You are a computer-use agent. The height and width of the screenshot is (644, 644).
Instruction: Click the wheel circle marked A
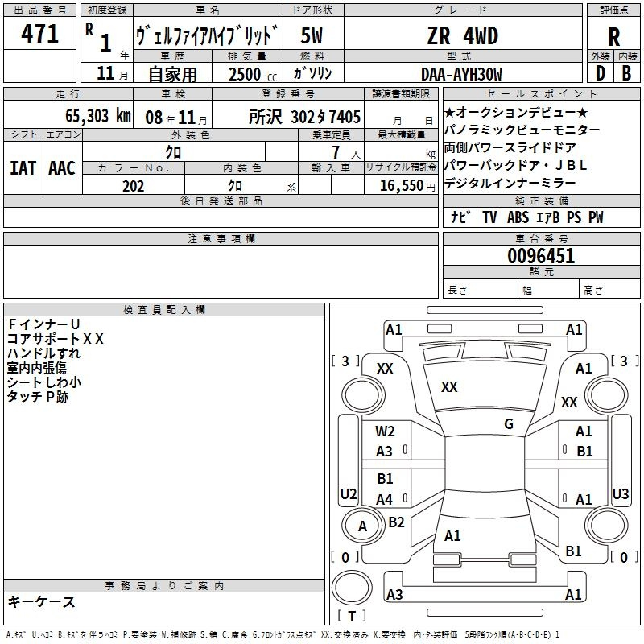click(x=363, y=526)
